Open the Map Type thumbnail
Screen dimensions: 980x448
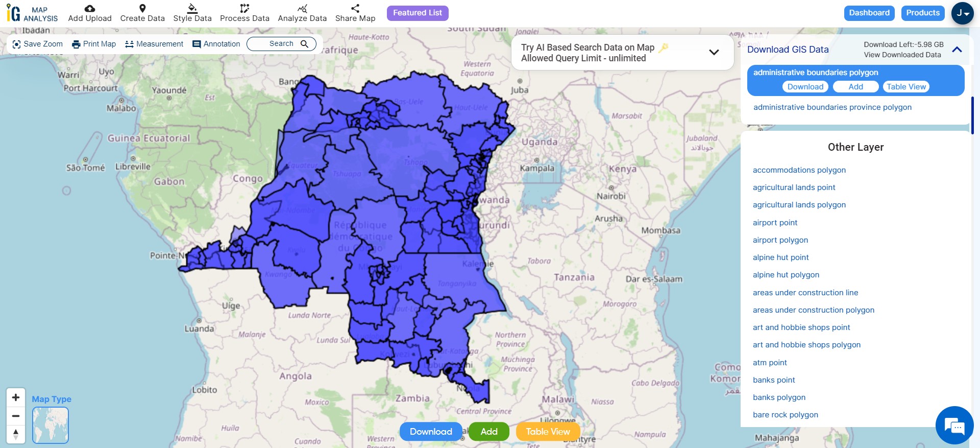(x=51, y=425)
